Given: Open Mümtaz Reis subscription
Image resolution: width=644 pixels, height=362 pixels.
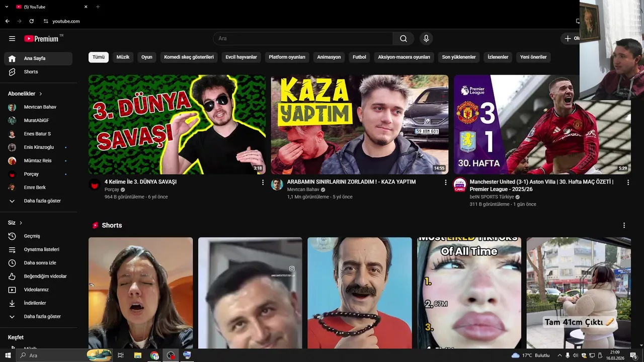Looking at the screenshot, I should [x=38, y=161].
